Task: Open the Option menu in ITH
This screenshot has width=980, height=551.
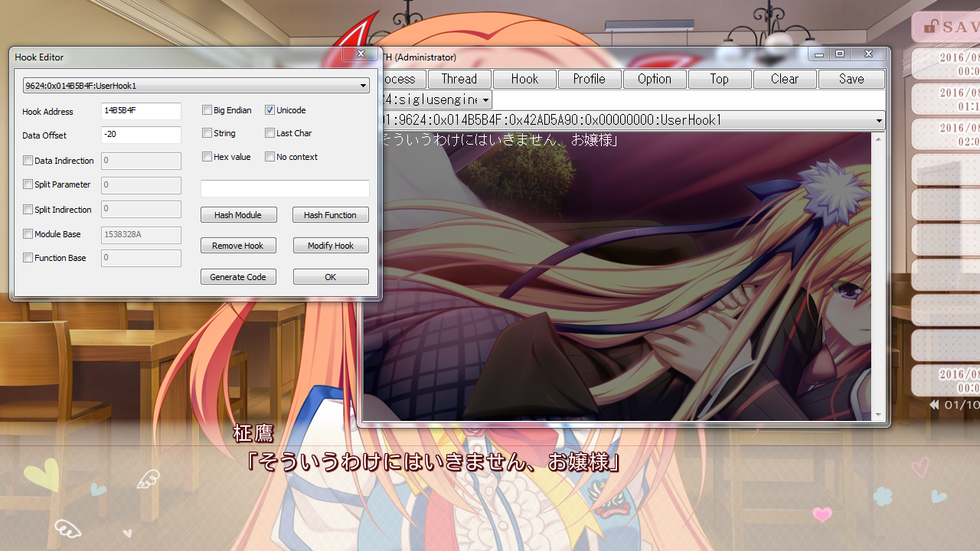Action: click(655, 79)
